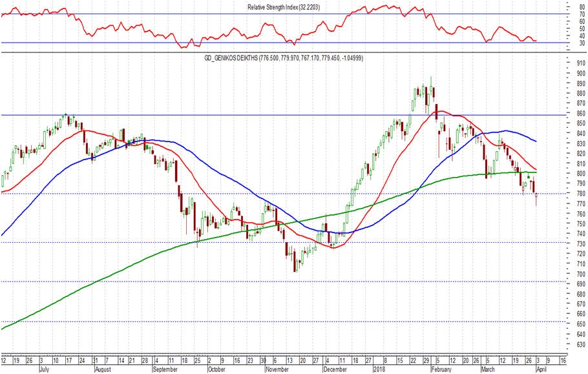This screenshot has width=588, height=374.
Task: Click the 50 label on RSI axis
Action: click(582, 28)
